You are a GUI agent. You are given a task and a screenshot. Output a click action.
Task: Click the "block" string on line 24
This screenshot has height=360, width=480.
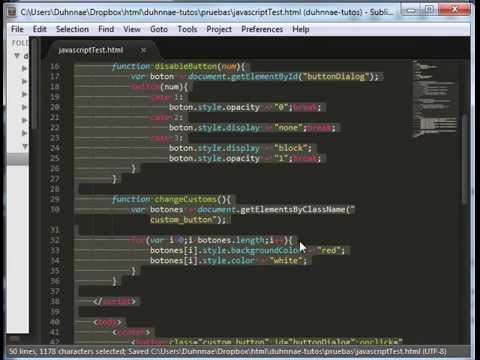coord(290,148)
